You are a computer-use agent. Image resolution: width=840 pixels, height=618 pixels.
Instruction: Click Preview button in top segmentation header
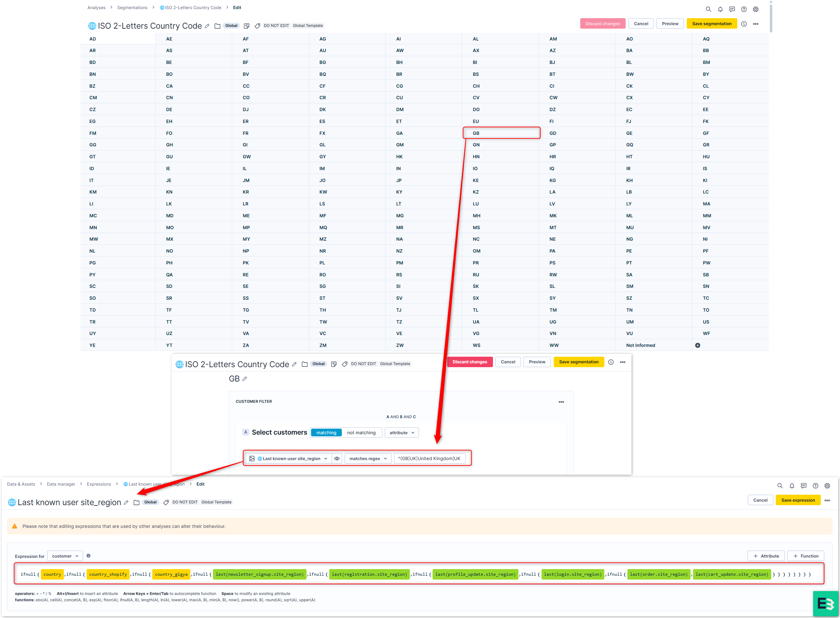click(x=670, y=23)
